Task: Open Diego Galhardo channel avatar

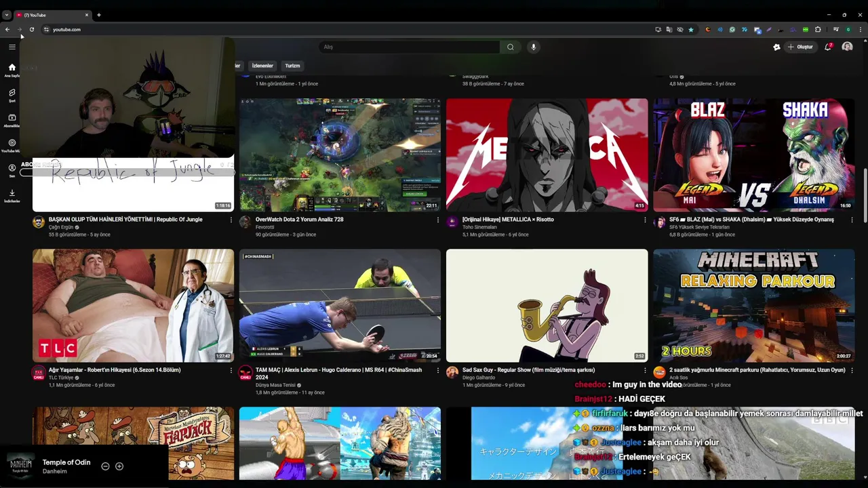Action: tap(452, 373)
